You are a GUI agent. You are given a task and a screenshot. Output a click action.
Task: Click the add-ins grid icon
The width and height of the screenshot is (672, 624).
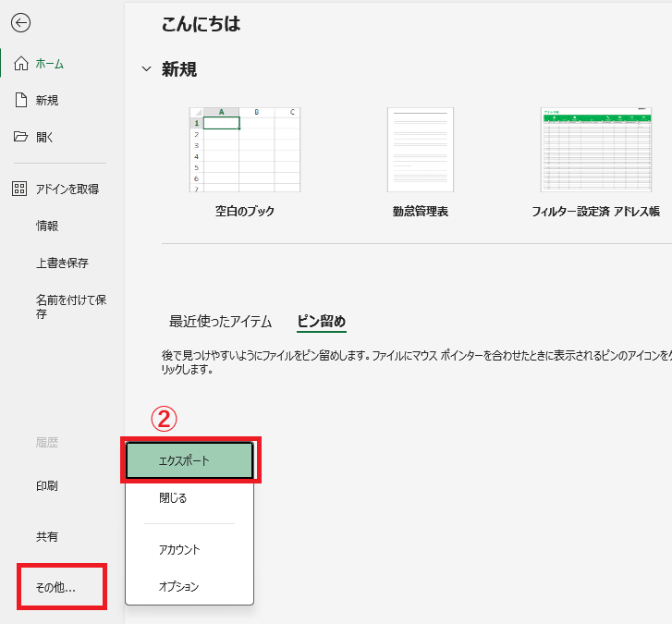coord(19,189)
